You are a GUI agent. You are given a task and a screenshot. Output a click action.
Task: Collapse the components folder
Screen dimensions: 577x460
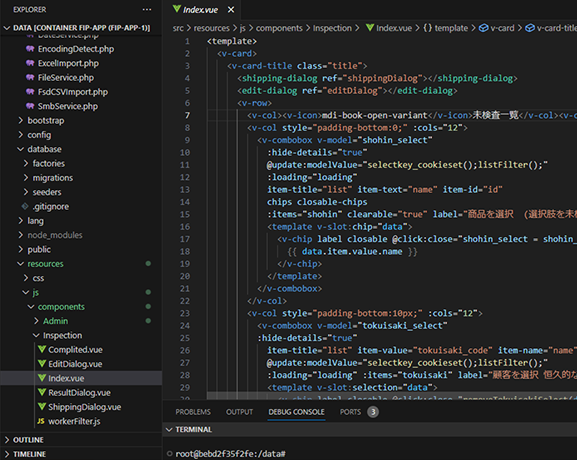31,306
